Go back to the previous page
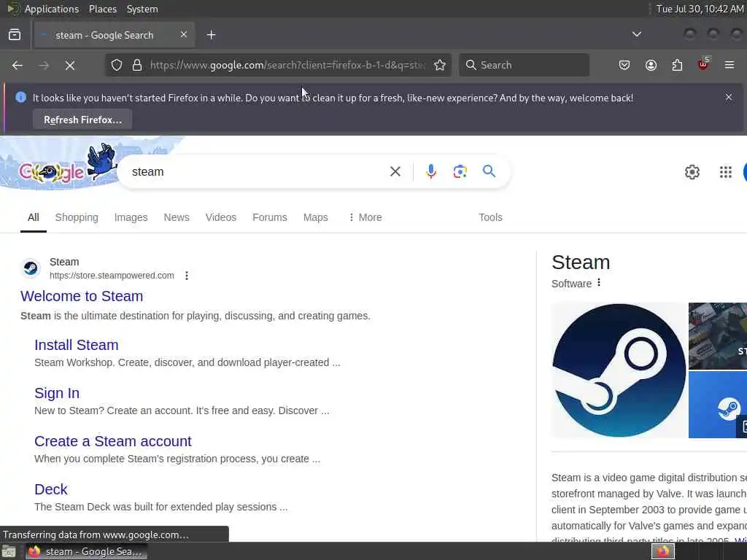 pos(18,65)
